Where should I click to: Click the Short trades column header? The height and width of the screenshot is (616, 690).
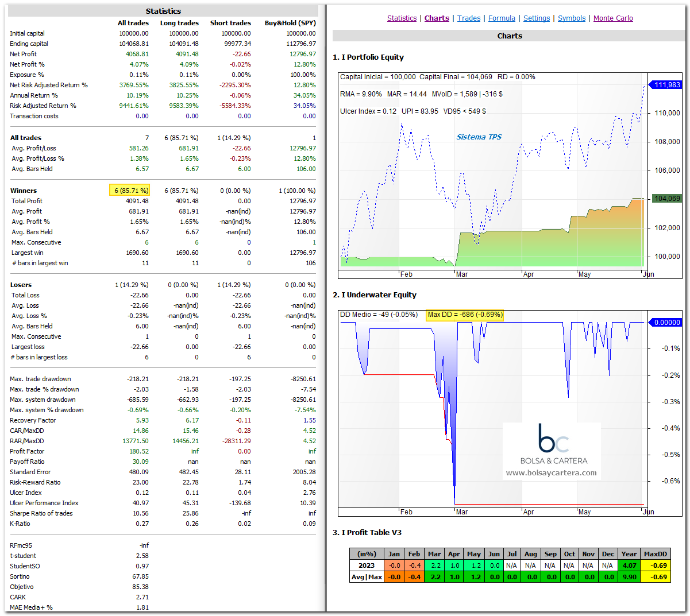[230, 23]
